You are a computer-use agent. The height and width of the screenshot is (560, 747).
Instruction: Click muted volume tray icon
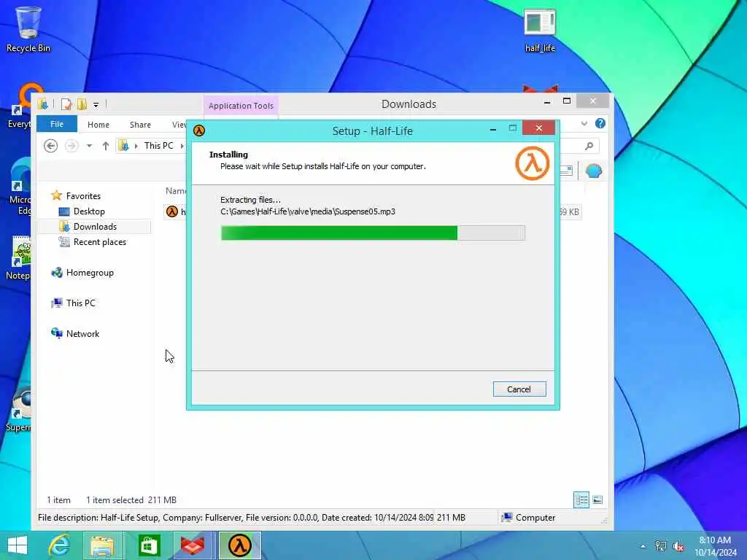point(678,546)
